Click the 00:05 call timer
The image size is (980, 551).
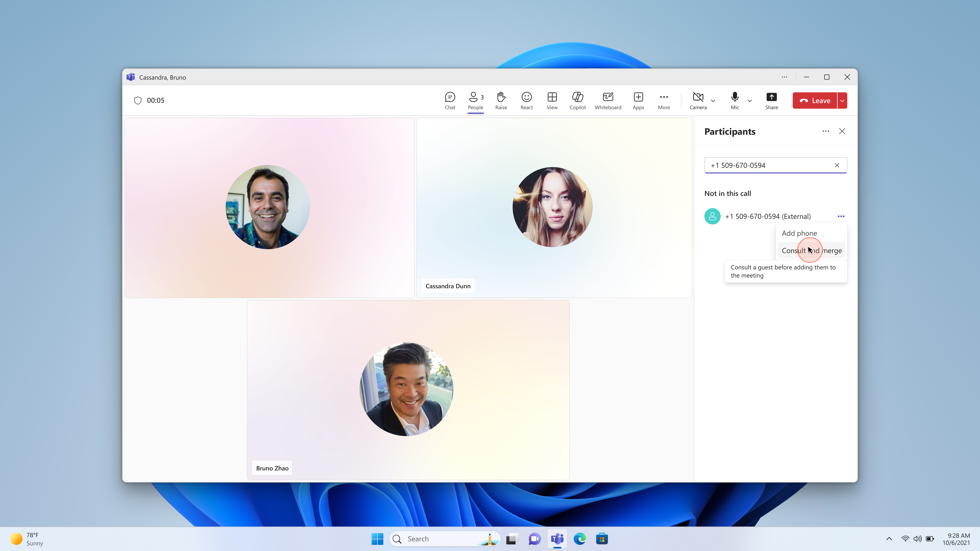pyautogui.click(x=156, y=100)
